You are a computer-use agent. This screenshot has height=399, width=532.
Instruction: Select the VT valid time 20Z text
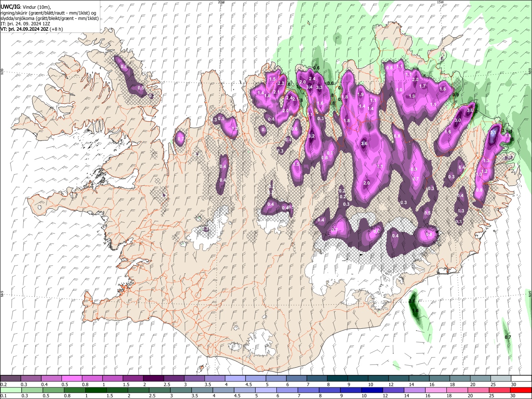click(x=25, y=29)
